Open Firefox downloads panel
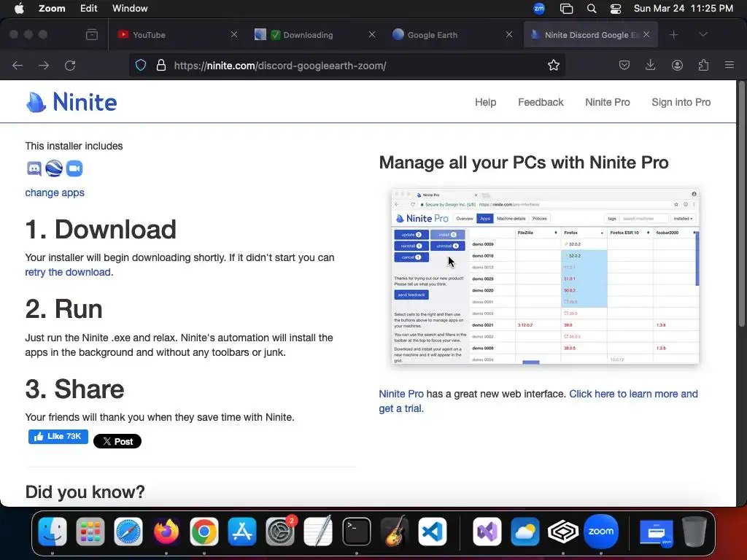This screenshot has height=560, width=747. (650, 65)
